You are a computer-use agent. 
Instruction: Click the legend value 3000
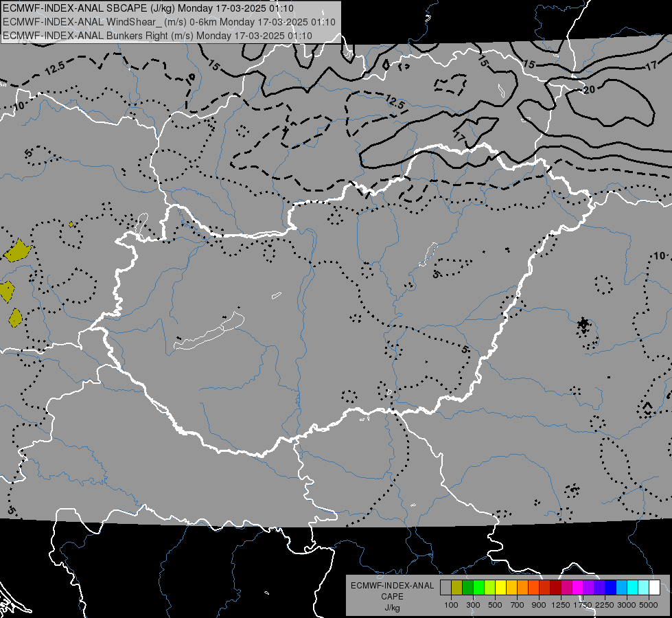627,605
